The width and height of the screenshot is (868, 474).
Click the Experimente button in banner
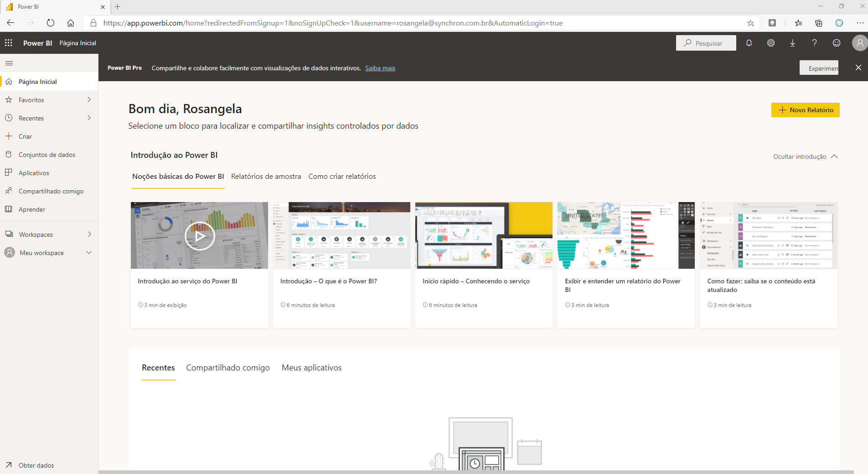point(819,68)
